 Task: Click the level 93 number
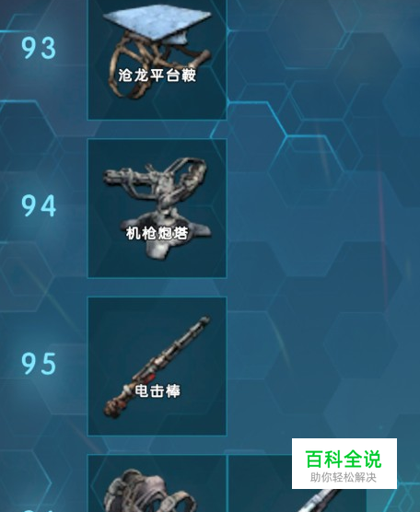point(39,48)
